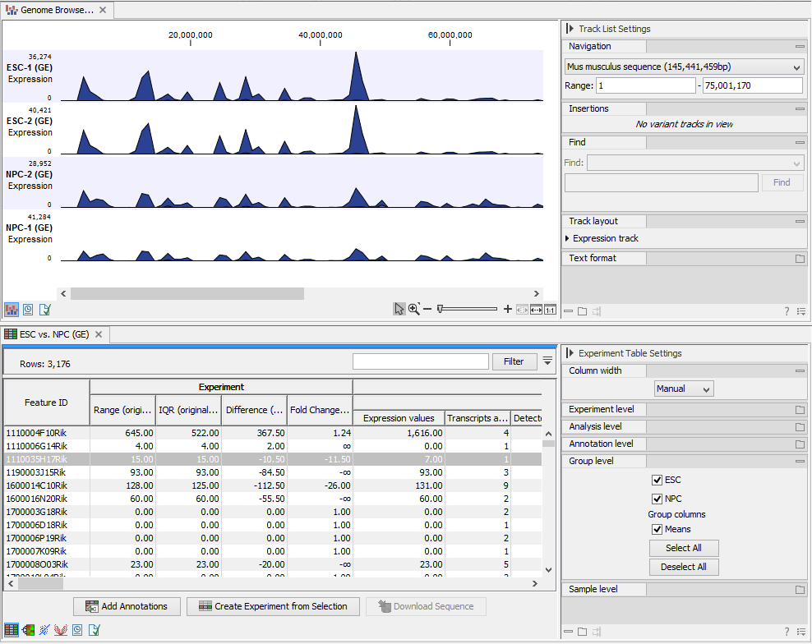
Task: Click the Create Experiment from Selection button
Action: point(272,606)
